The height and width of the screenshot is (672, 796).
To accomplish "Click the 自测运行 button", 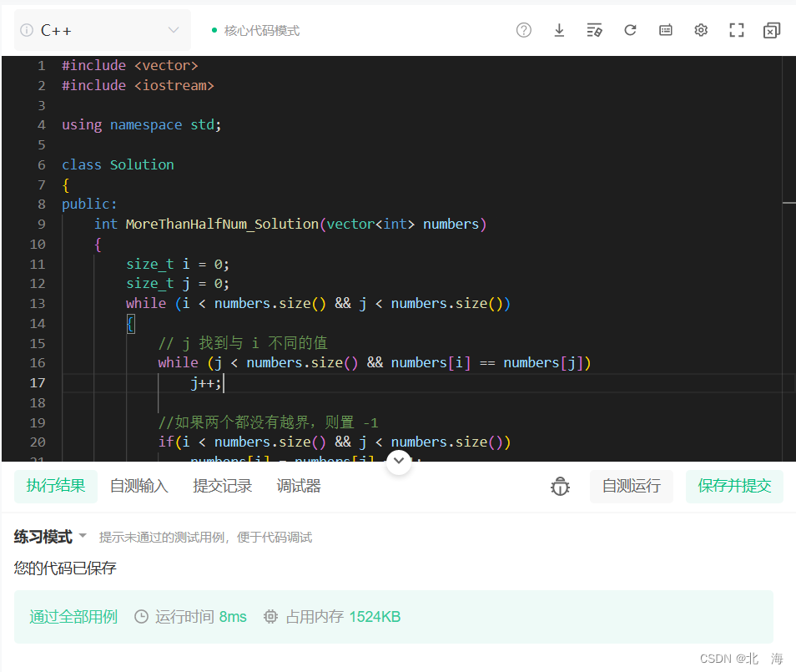I will click(x=632, y=486).
